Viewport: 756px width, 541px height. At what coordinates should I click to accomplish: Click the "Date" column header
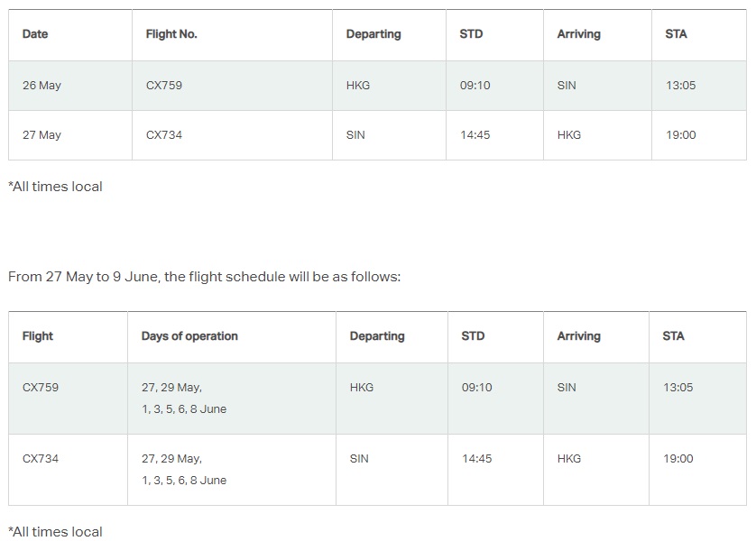click(35, 34)
